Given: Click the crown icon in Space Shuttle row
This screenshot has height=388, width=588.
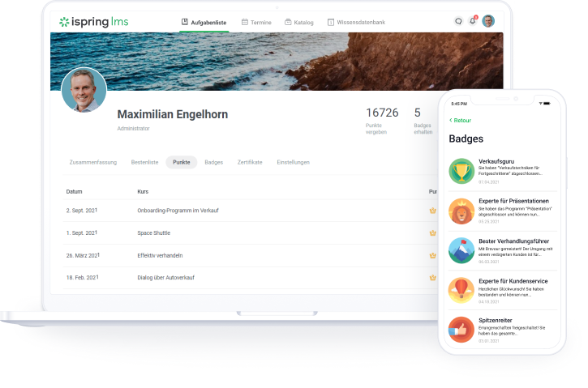Looking at the screenshot, I should click(x=433, y=233).
